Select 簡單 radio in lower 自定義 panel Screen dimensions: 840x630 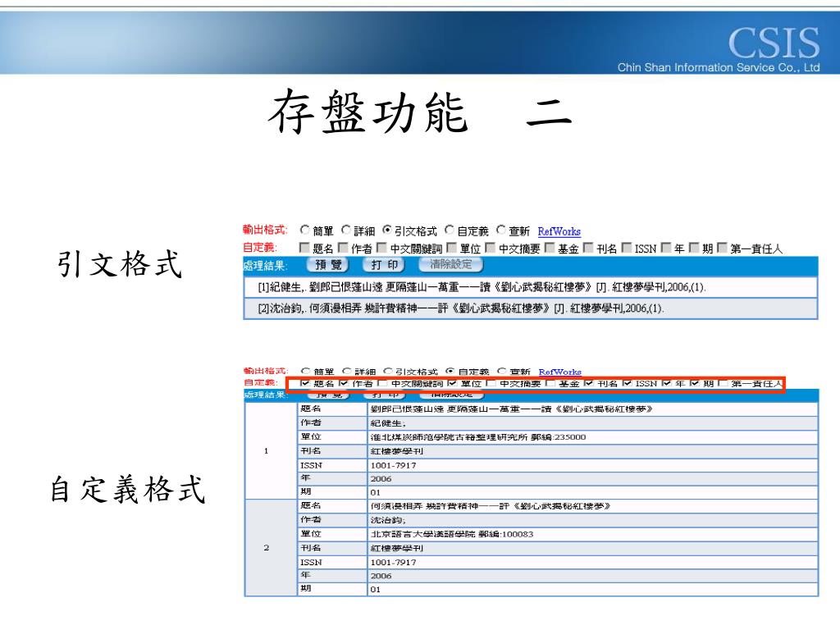click(305, 371)
